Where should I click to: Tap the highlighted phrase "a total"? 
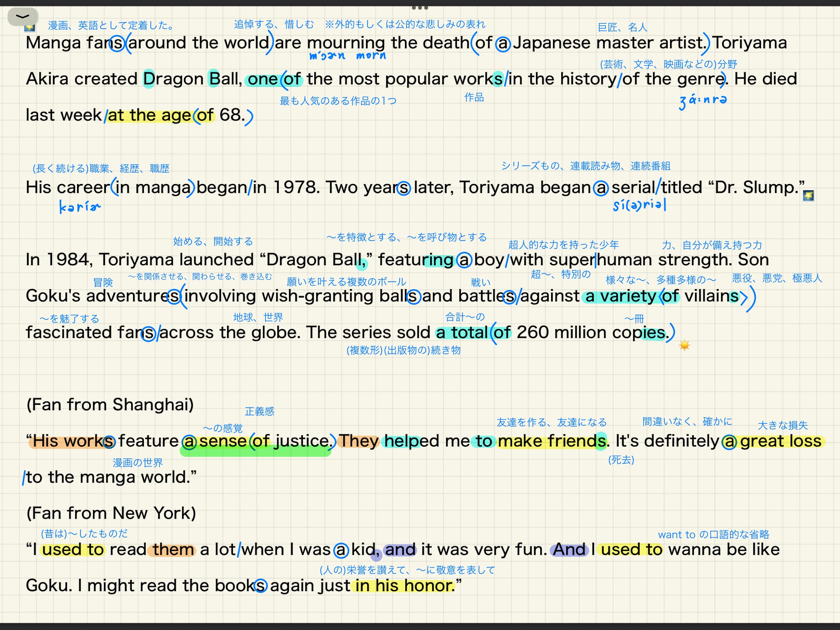[462, 333]
